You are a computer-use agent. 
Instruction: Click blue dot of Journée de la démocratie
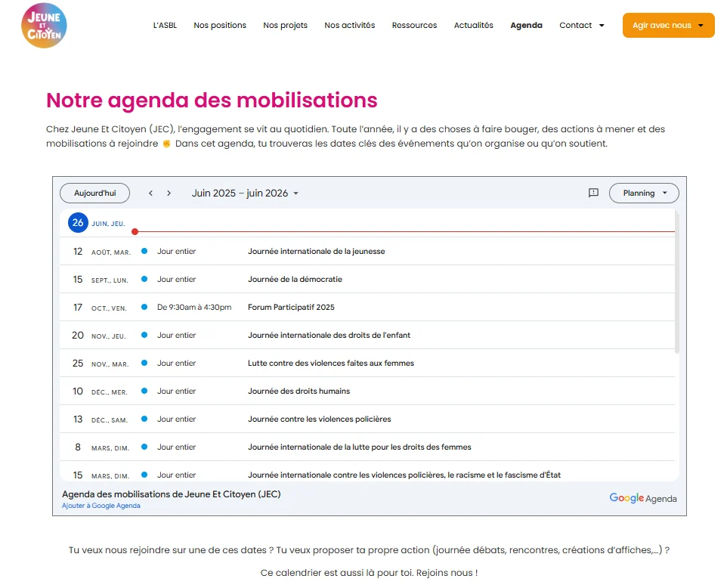tap(144, 279)
